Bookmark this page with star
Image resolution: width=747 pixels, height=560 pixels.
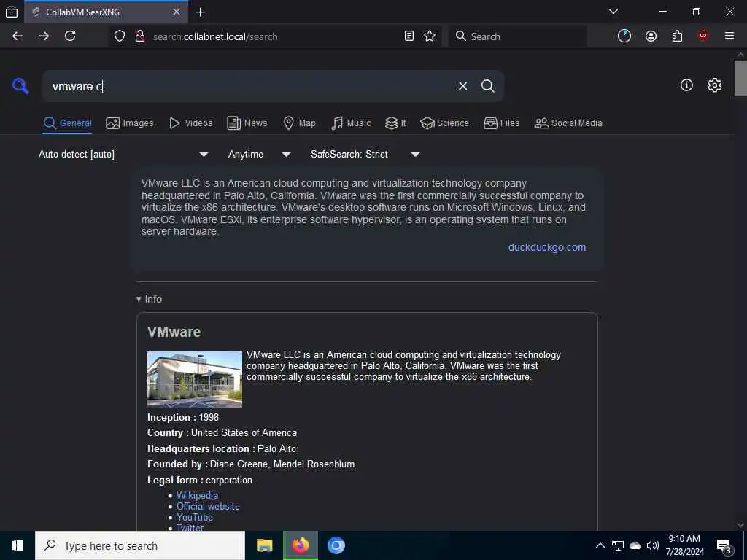tap(430, 36)
